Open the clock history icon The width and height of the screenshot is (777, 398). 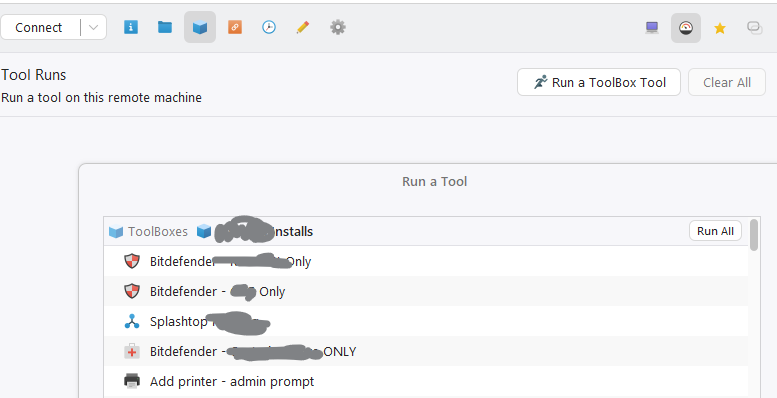pyautogui.click(x=269, y=27)
